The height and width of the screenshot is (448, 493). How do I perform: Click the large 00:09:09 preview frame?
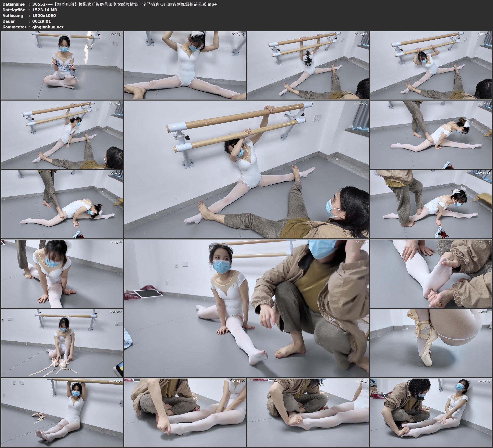pos(246,169)
